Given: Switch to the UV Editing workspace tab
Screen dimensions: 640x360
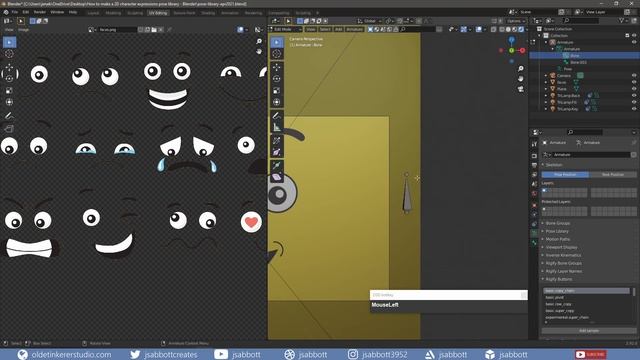Looking at the screenshot, I should pos(158,13).
